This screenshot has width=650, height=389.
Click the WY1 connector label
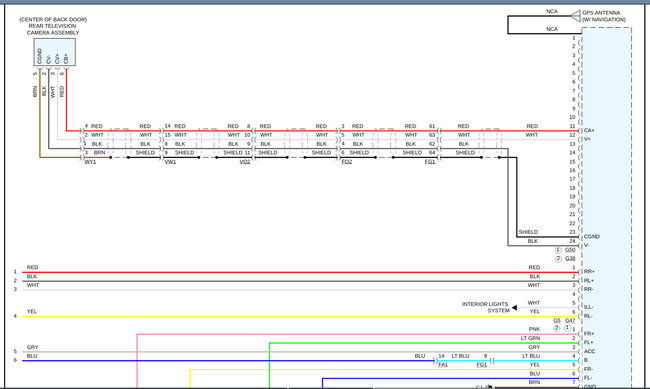[x=90, y=162]
